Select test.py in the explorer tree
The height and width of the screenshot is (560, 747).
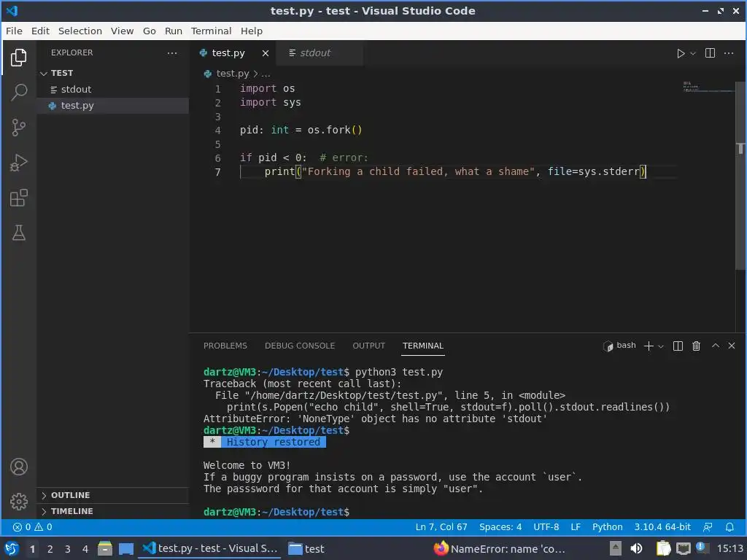113,105
